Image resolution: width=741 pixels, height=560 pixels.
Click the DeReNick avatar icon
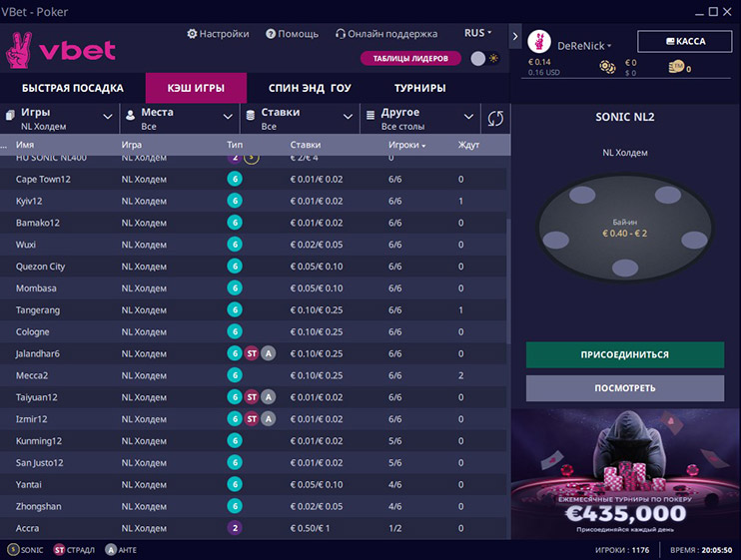(x=539, y=42)
